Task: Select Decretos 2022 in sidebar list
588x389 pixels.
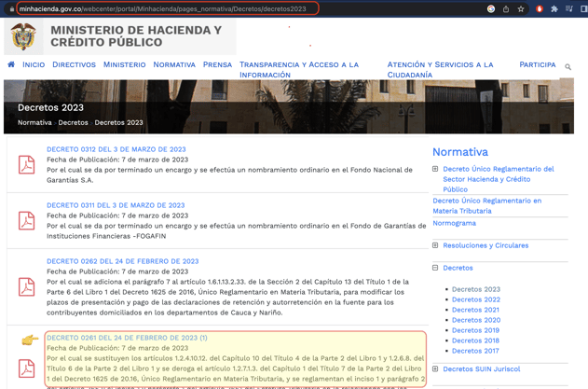Action: (x=476, y=299)
